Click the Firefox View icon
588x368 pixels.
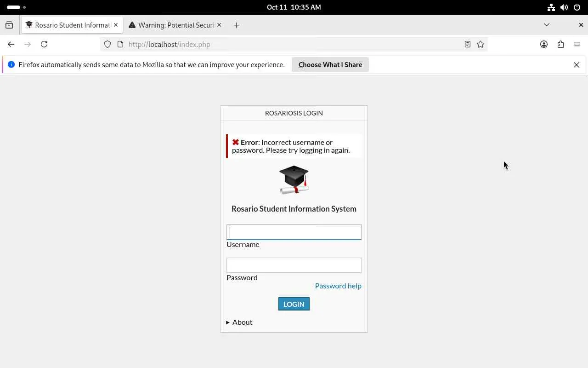9,25
